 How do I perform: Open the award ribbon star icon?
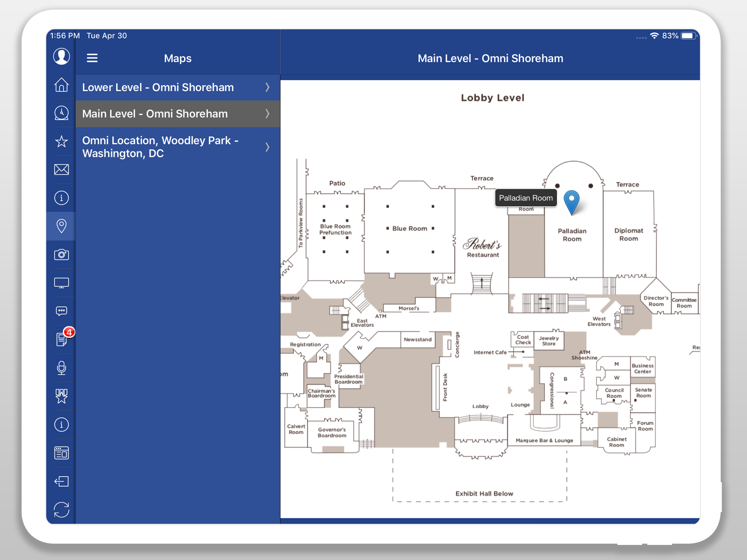(62, 396)
